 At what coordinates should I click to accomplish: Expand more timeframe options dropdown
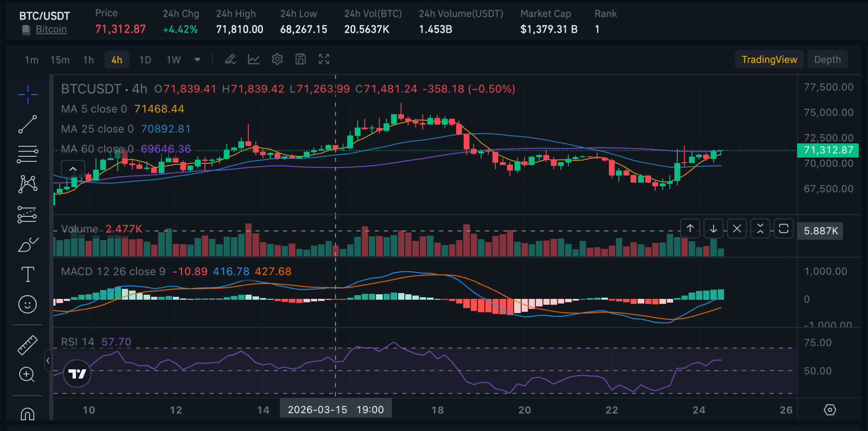[197, 60]
